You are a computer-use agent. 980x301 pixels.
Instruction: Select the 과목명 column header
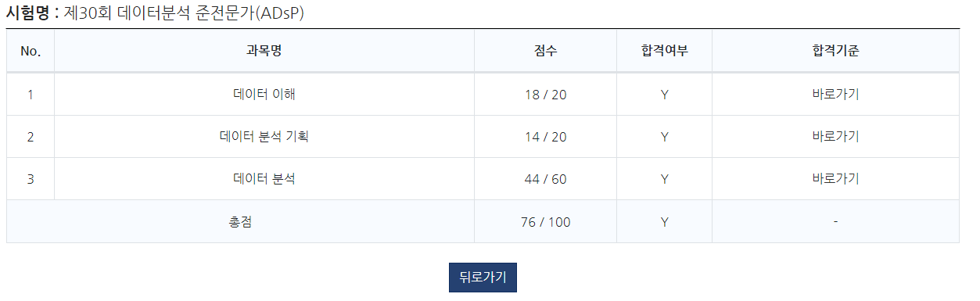tap(264, 51)
